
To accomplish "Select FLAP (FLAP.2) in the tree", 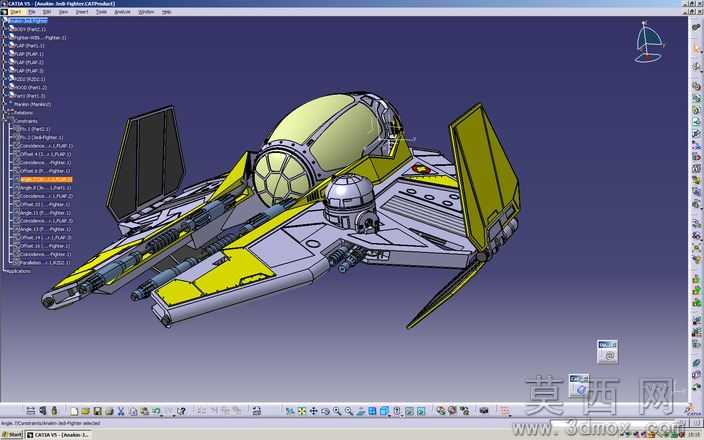I will tap(29, 62).
